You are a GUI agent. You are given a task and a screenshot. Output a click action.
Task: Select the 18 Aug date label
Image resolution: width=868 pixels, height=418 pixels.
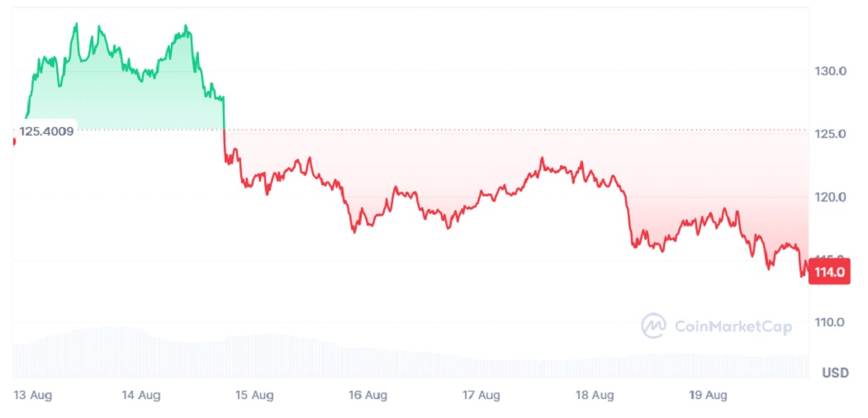(x=595, y=395)
